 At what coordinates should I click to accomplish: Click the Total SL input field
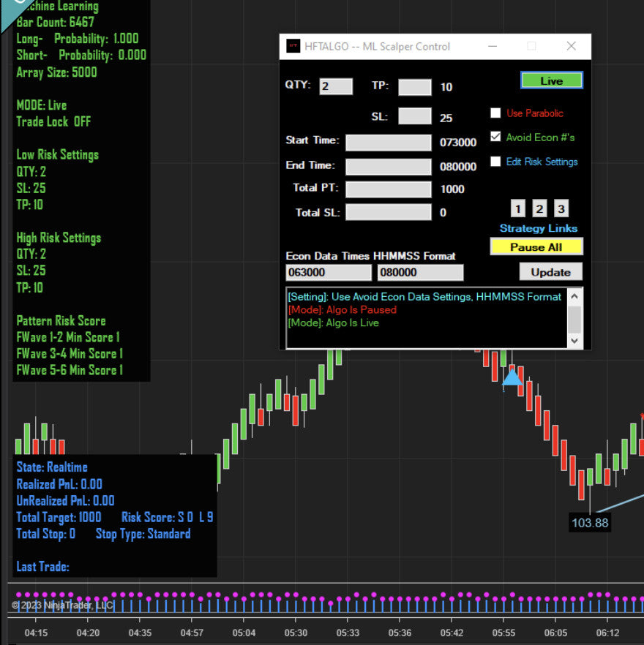coord(389,212)
